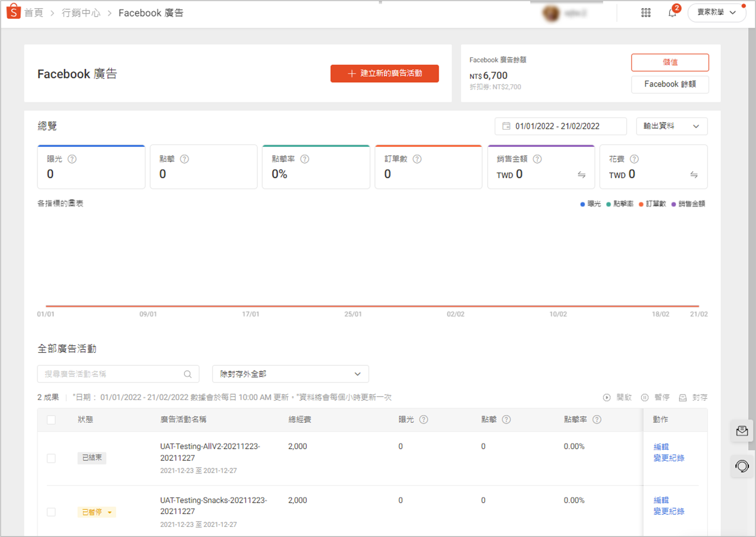Click the swap arrows icon in 銷售金額 card

tap(582, 175)
